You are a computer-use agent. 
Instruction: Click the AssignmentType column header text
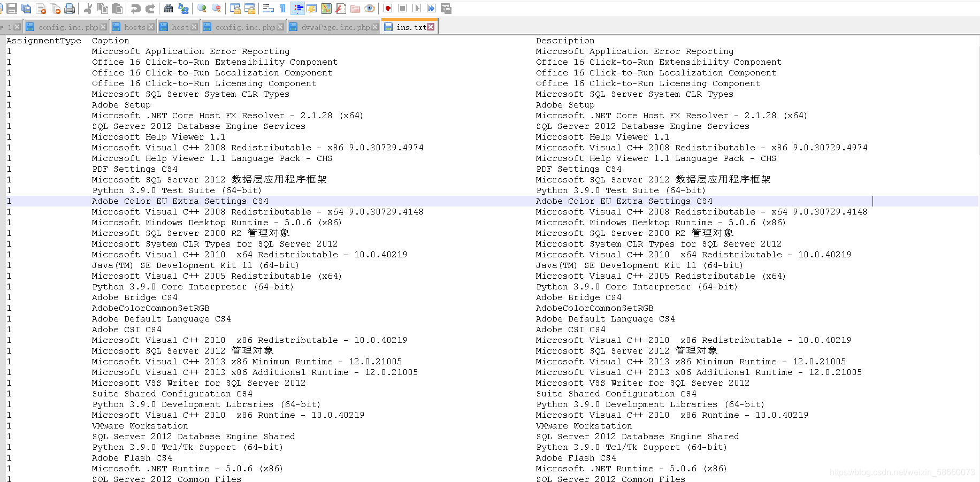pos(44,41)
